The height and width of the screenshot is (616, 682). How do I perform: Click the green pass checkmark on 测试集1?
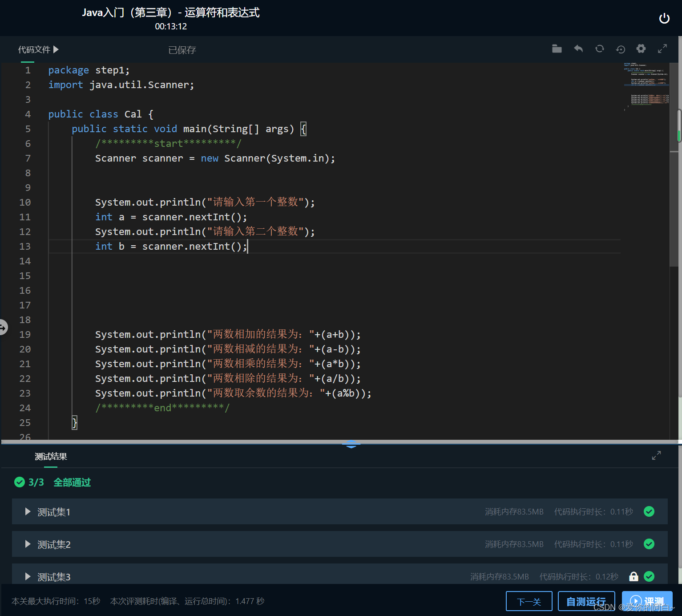tap(649, 511)
